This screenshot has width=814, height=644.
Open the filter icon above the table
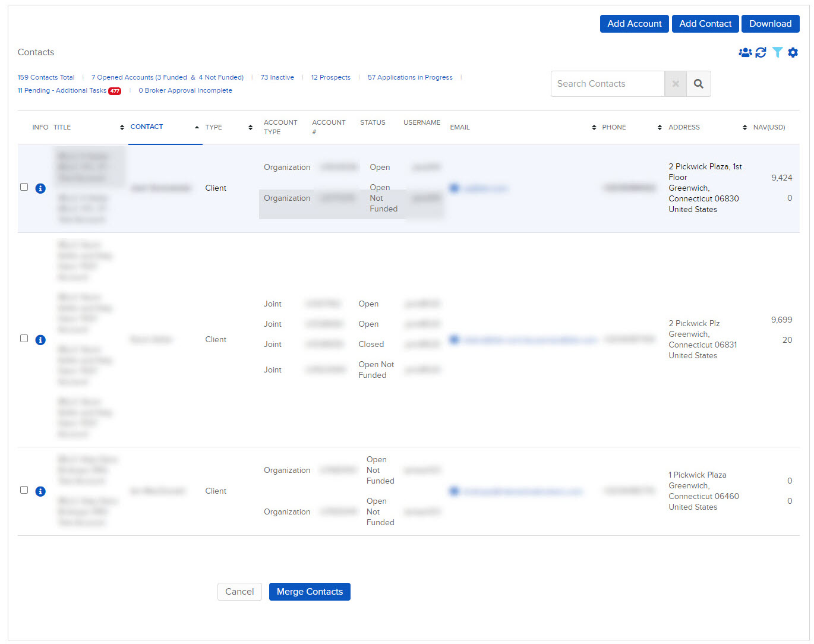tap(778, 52)
